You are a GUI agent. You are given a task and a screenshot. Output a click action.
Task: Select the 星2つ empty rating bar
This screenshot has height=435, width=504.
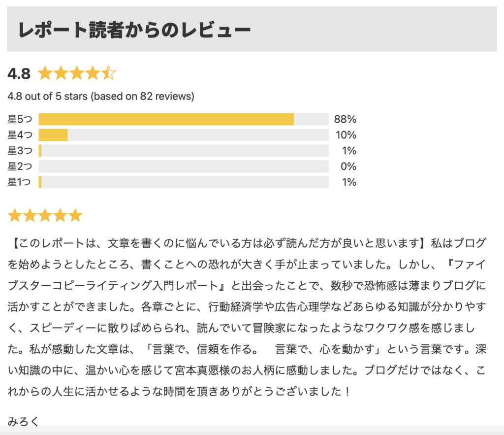(184, 167)
